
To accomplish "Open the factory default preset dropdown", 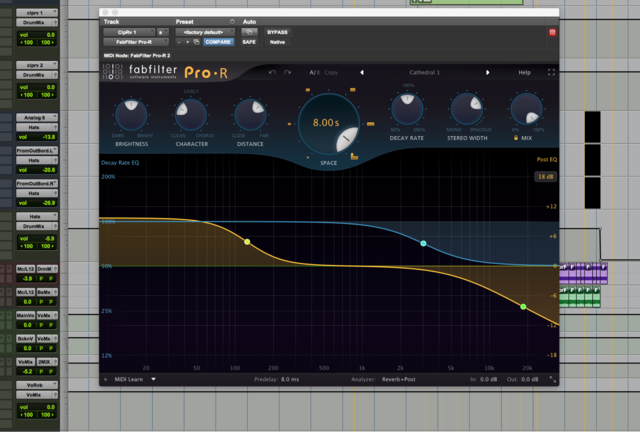I will [x=205, y=32].
